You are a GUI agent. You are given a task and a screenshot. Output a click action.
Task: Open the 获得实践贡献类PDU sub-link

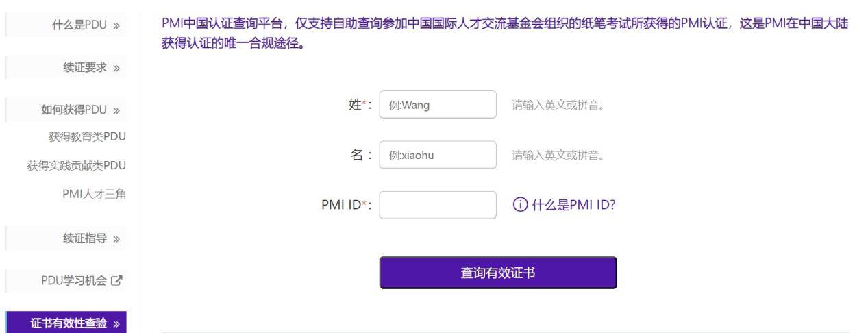[77, 165]
